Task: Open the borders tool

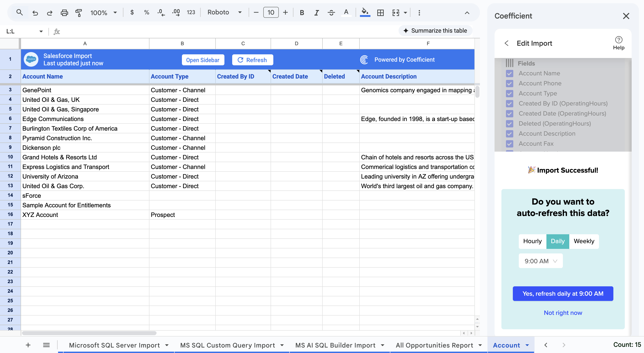Action: tap(380, 13)
